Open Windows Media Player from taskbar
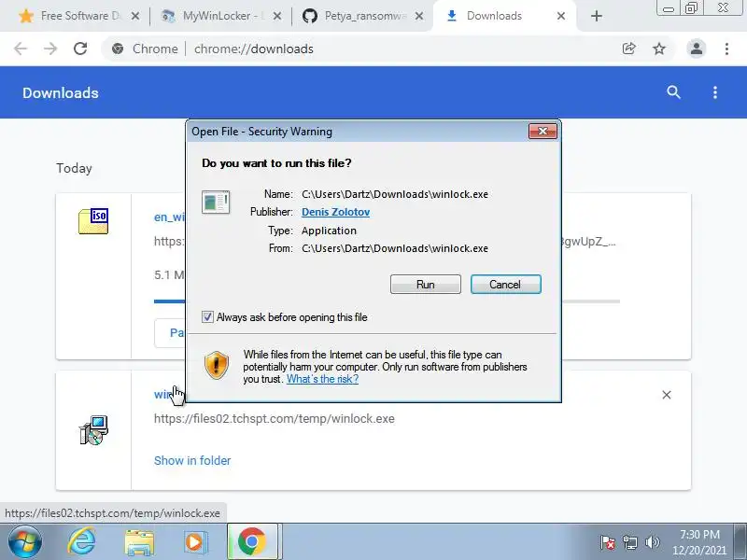Viewport: 747px width, 560px height. click(196, 542)
